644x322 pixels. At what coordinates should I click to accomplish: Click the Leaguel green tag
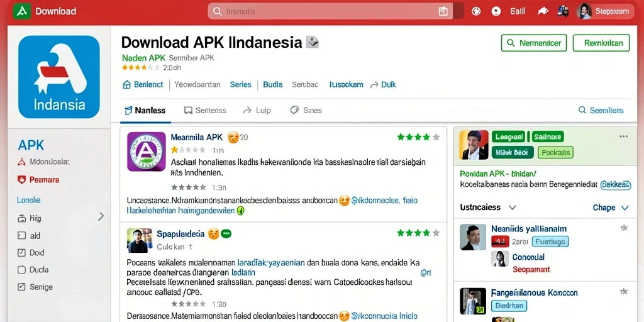[x=508, y=136]
